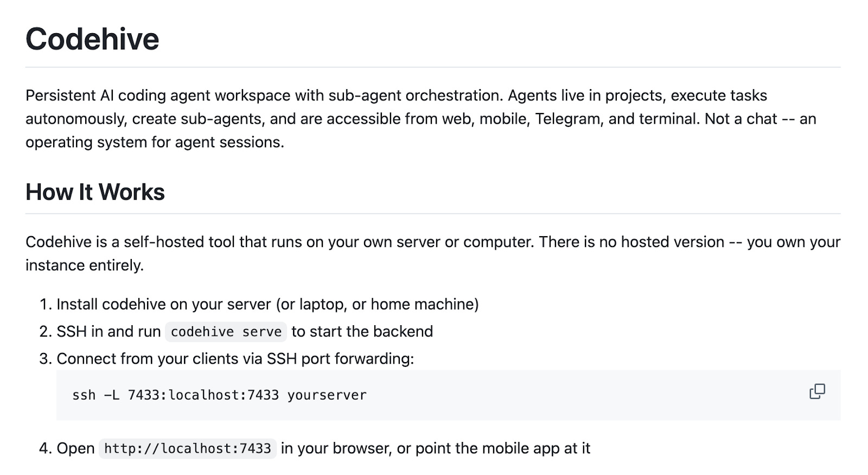868x475 pixels.
Task: Click the '(or laptop, or home machine)' text
Action: tap(377, 305)
